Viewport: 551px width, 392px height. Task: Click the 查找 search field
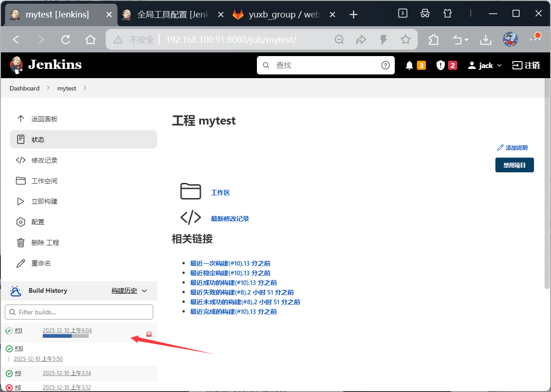point(326,65)
